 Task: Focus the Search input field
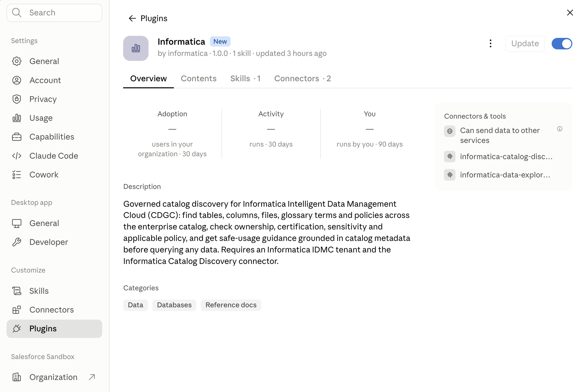(54, 13)
